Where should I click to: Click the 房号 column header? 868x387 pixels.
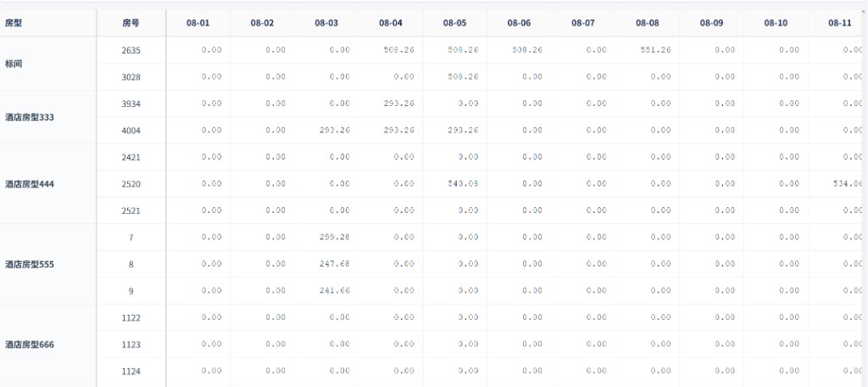tap(131, 23)
